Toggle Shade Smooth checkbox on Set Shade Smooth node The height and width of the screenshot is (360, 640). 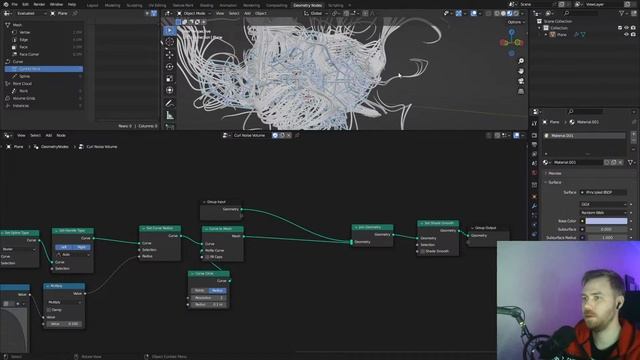coord(422,251)
